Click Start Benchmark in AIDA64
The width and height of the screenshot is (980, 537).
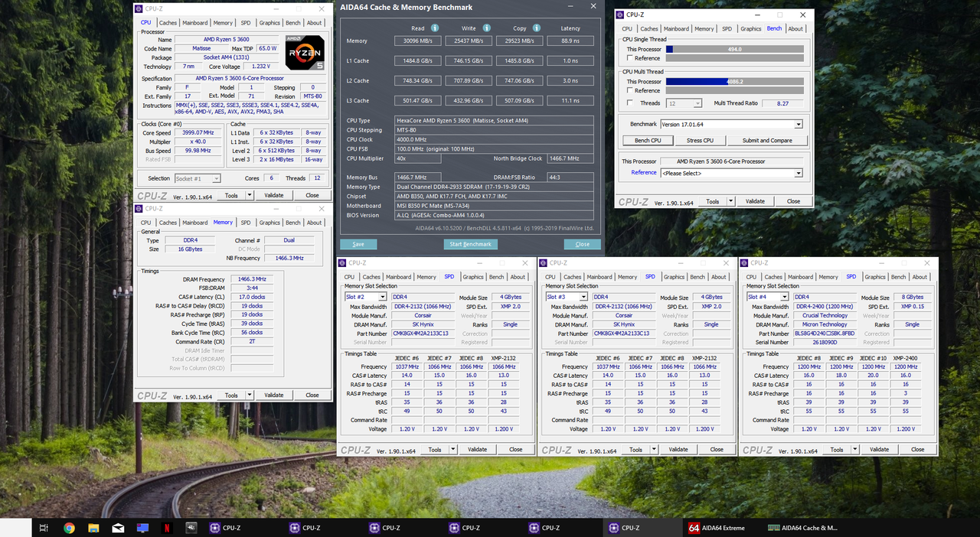(470, 244)
